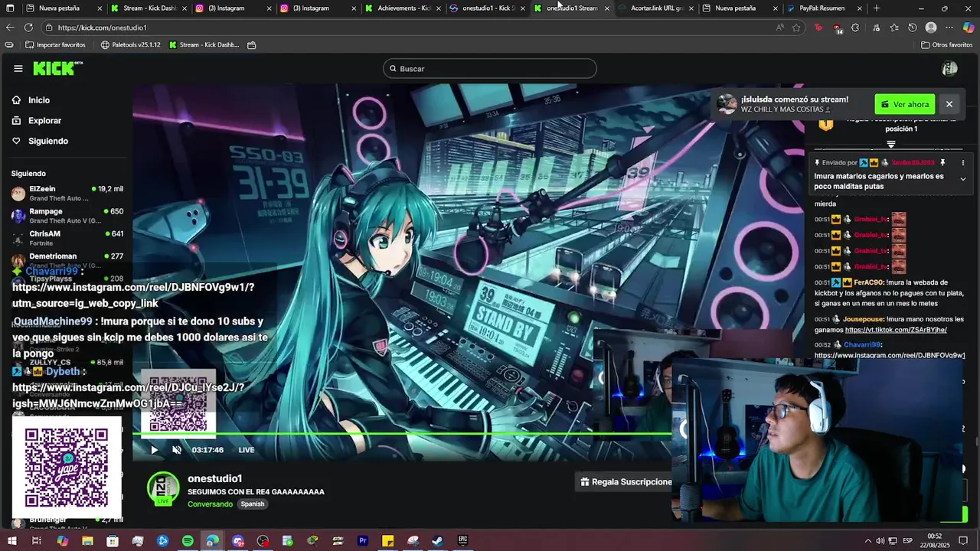
Task: Dismiss the lsluisda stream notification
Action: [x=949, y=104]
